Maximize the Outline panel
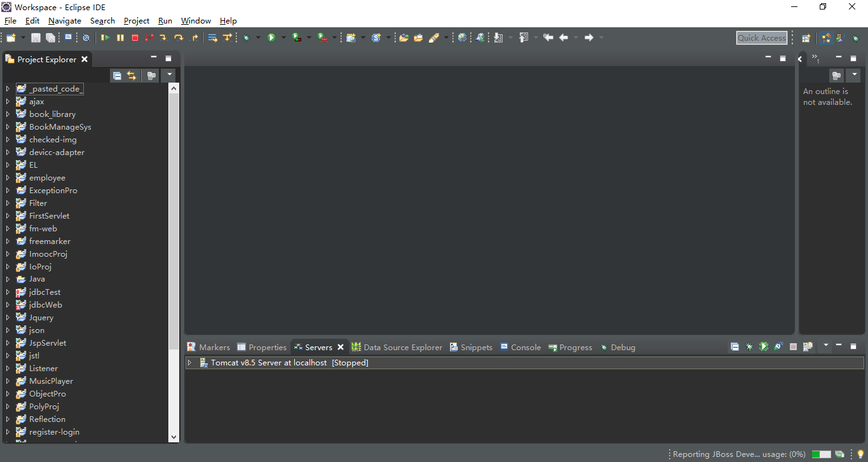The height and width of the screenshot is (462, 868). click(x=853, y=58)
